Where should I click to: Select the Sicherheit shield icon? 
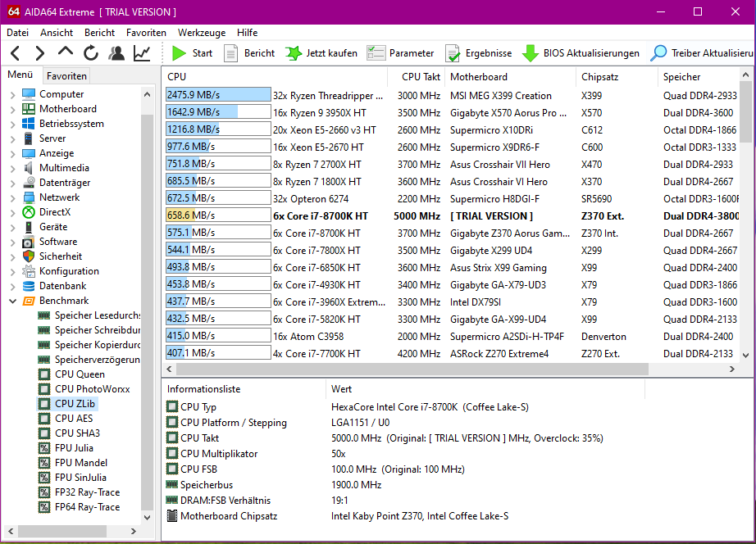[29, 256]
